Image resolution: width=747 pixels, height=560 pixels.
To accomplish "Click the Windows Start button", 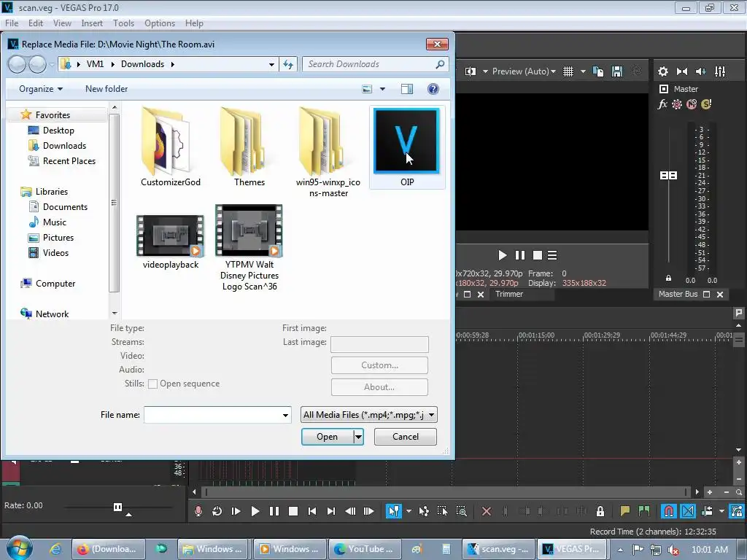I will pos(19,548).
